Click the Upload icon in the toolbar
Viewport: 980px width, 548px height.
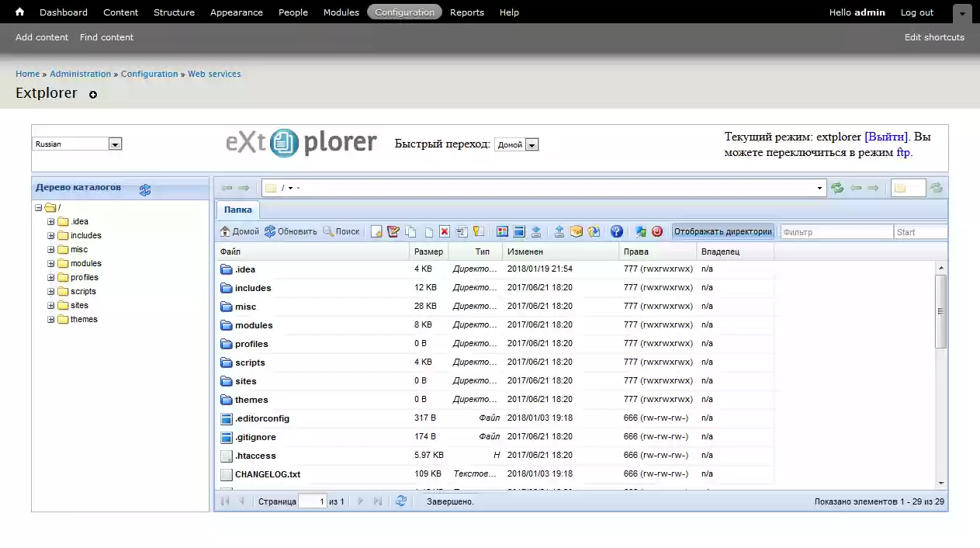tap(559, 231)
